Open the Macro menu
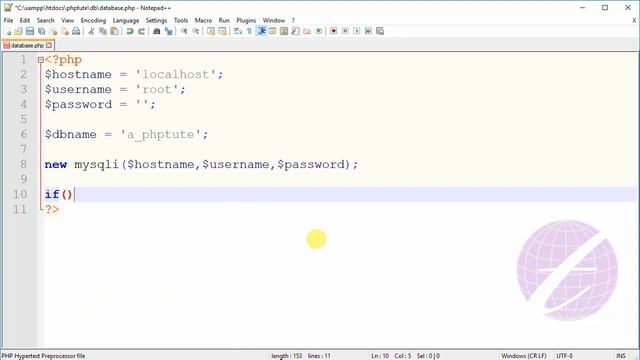The image size is (640, 360). [203, 20]
